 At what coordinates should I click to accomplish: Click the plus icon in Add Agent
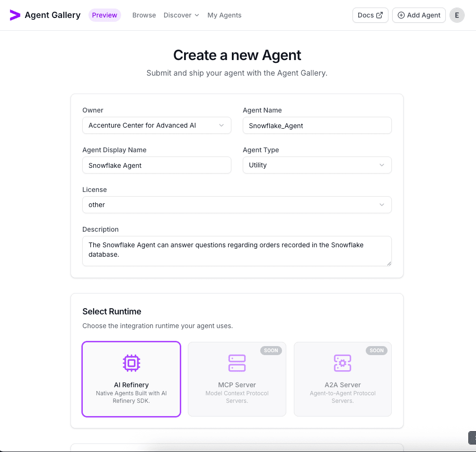pos(401,15)
